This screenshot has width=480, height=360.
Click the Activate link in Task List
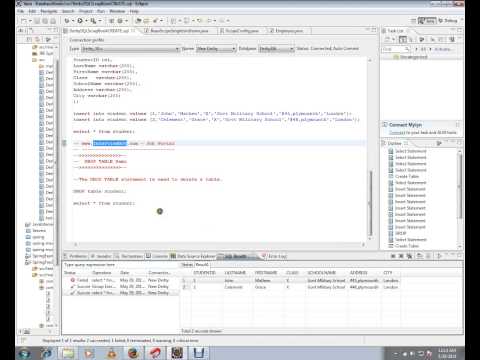(x=443, y=49)
